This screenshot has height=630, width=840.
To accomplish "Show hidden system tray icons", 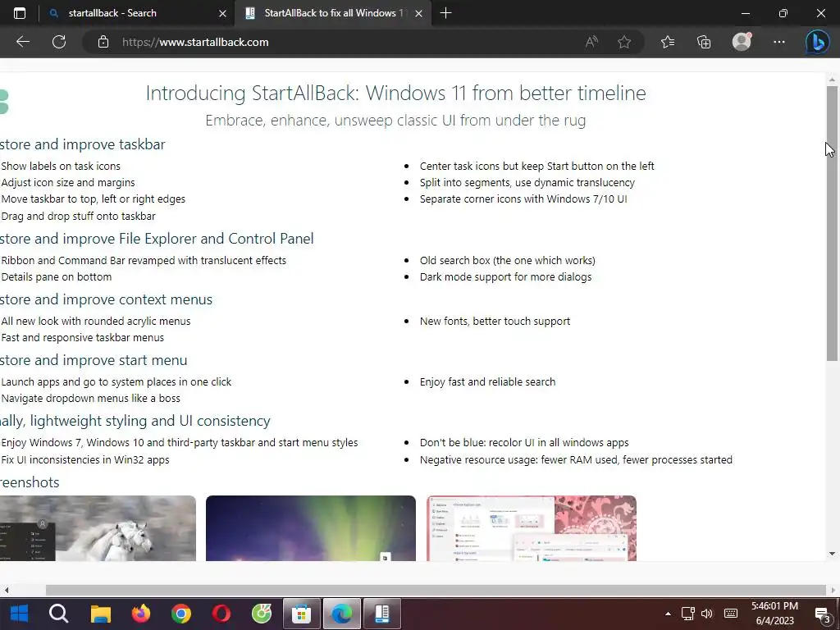I will click(668, 614).
